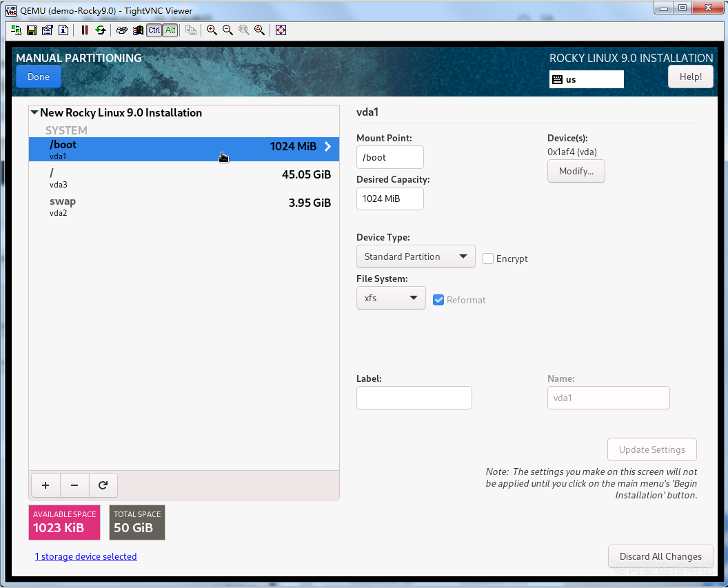Collapse the New Rocky Linux 9.0 Installation tree

[34, 112]
